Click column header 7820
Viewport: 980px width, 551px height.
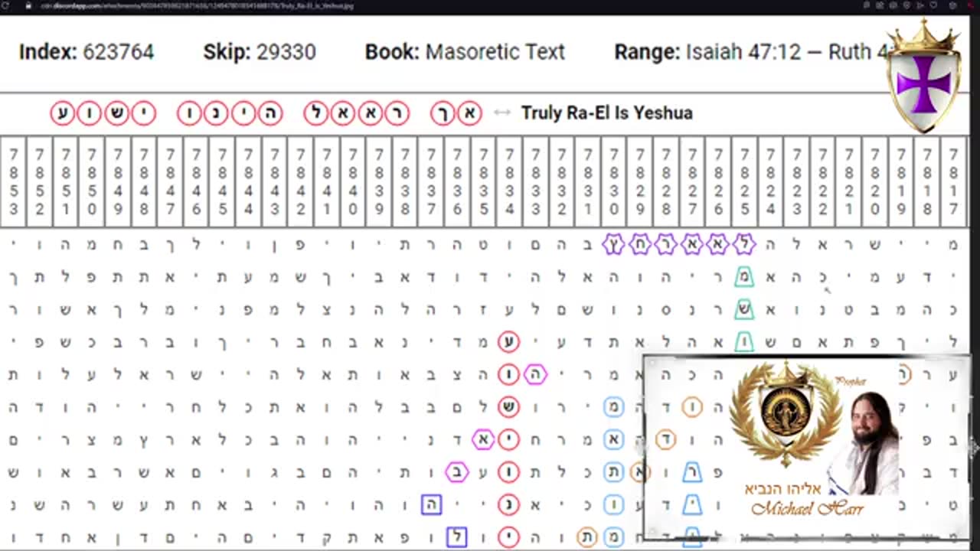point(874,182)
